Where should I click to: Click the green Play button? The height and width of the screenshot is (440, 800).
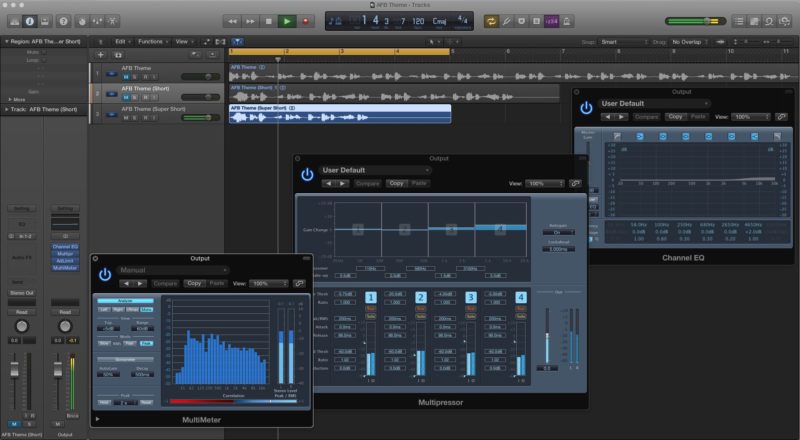click(287, 21)
